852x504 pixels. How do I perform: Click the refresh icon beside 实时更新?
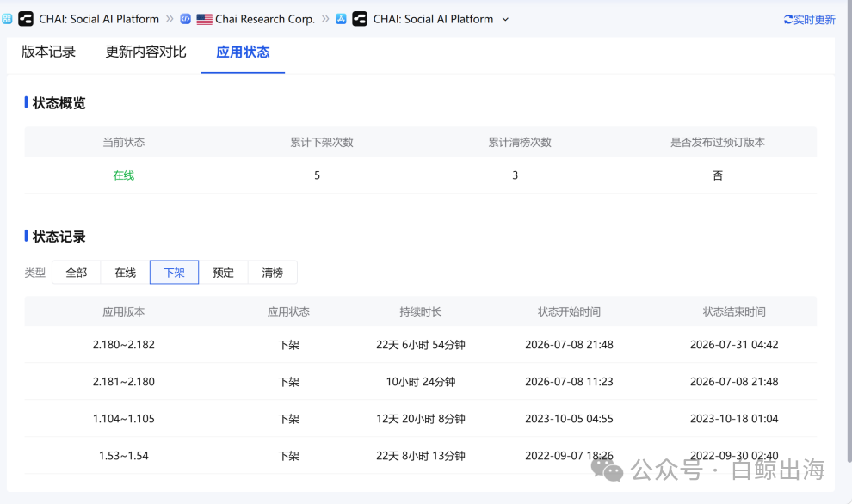click(x=787, y=20)
